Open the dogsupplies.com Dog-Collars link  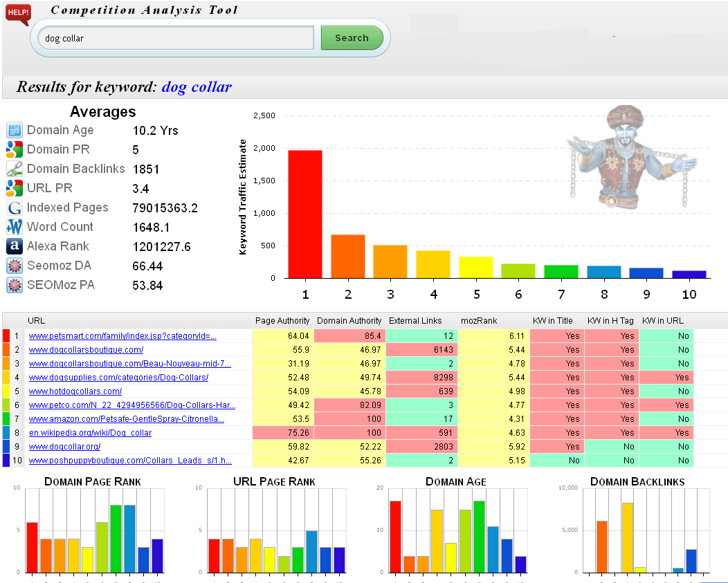pyautogui.click(x=118, y=378)
